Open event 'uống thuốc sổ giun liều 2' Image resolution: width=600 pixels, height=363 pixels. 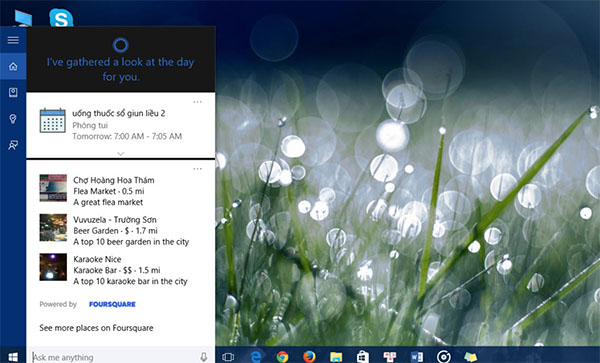[x=119, y=113]
